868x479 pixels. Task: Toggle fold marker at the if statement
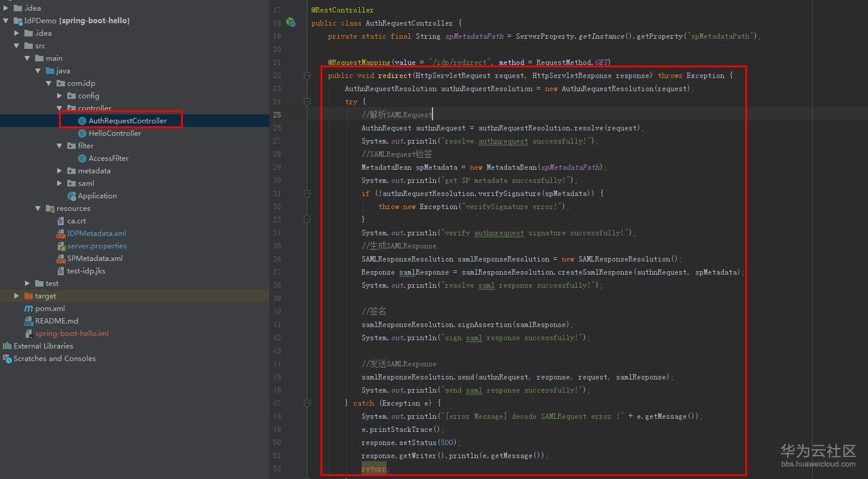[307, 194]
